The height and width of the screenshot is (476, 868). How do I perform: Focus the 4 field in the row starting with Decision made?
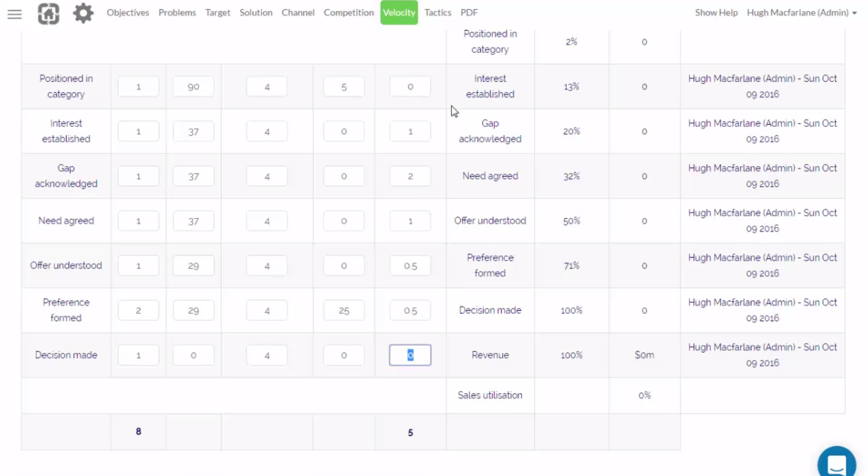click(x=267, y=355)
